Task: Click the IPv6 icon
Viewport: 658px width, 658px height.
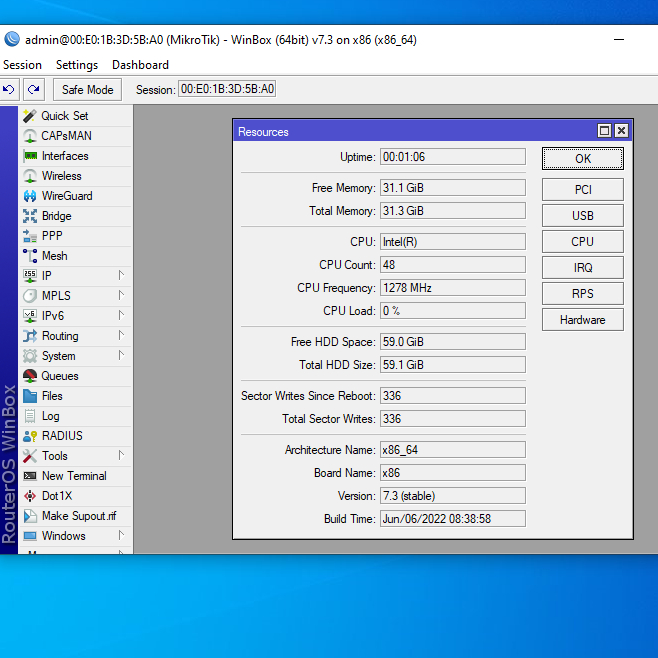Action: (30, 316)
